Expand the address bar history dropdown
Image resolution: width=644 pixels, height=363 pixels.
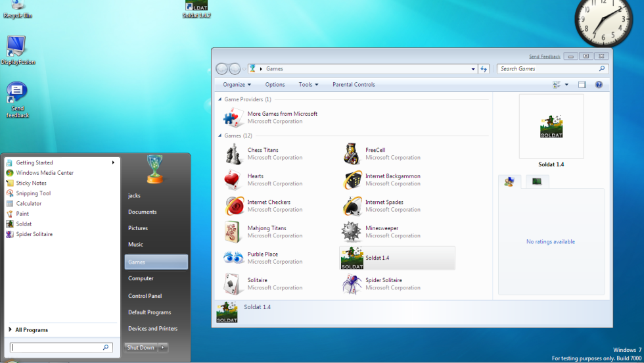(473, 69)
